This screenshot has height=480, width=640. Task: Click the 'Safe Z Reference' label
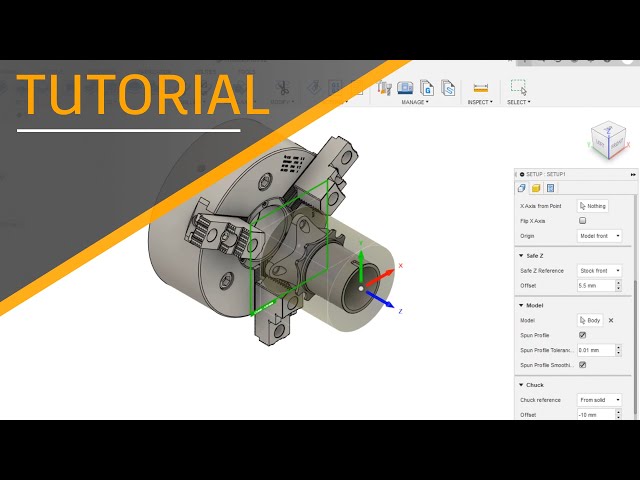click(x=542, y=271)
